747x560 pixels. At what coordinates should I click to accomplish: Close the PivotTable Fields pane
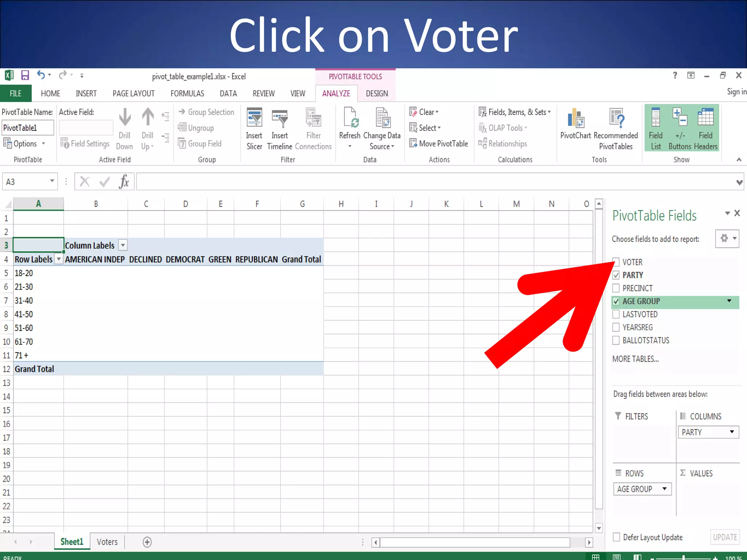tap(737, 213)
